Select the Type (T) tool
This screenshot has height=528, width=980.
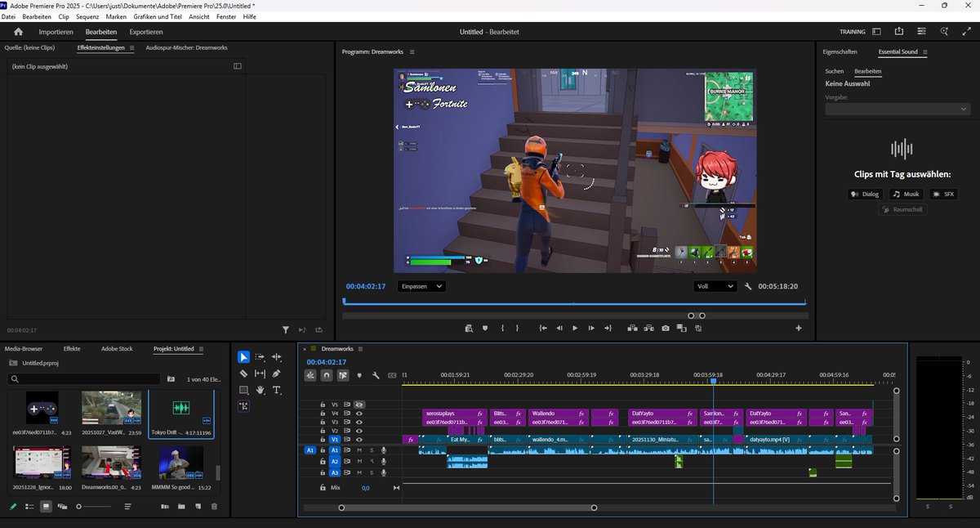pos(277,391)
